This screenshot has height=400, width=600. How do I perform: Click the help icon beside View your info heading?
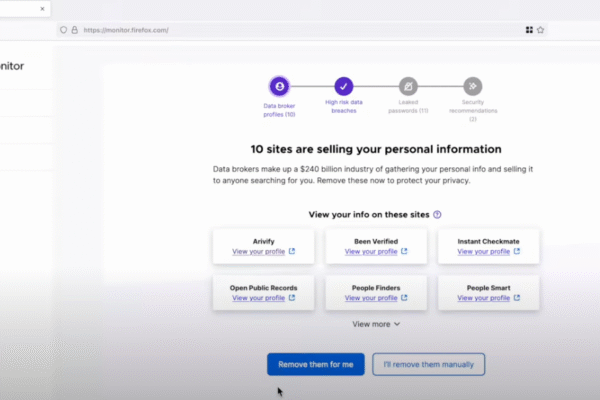point(437,214)
